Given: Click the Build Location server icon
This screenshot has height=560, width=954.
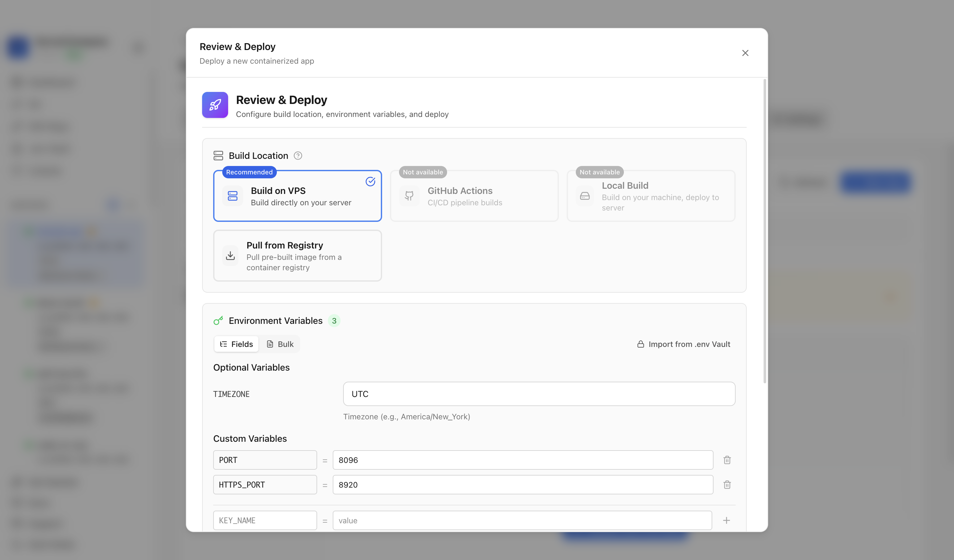Looking at the screenshot, I should tap(218, 156).
